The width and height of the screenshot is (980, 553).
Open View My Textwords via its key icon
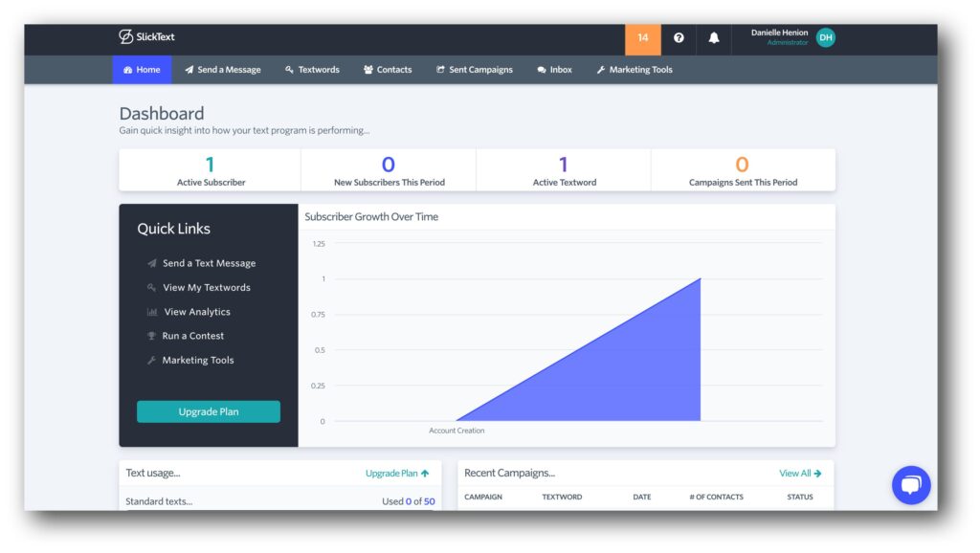tap(150, 287)
